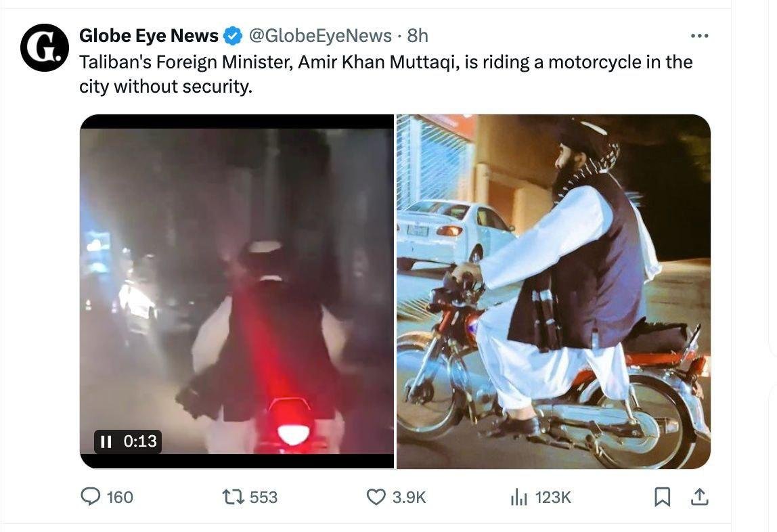This screenshot has width=777, height=532.
Task: Open the photo of man riding motorcycle
Action: (x=553, y=291)
